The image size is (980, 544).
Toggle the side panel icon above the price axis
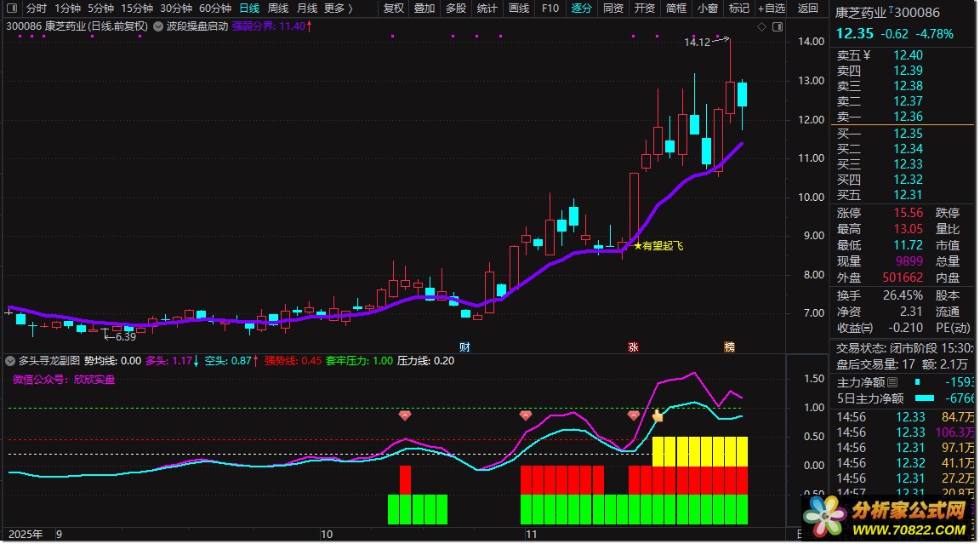(778, 27)
